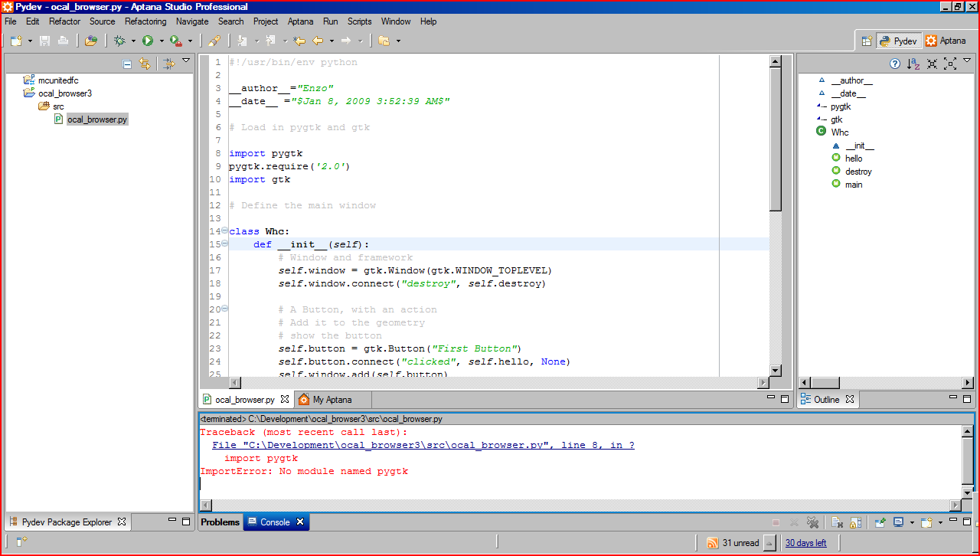Click the Last Edit Location arrow icon
Screen dimensions: 980x556
(x=299, y=41)
